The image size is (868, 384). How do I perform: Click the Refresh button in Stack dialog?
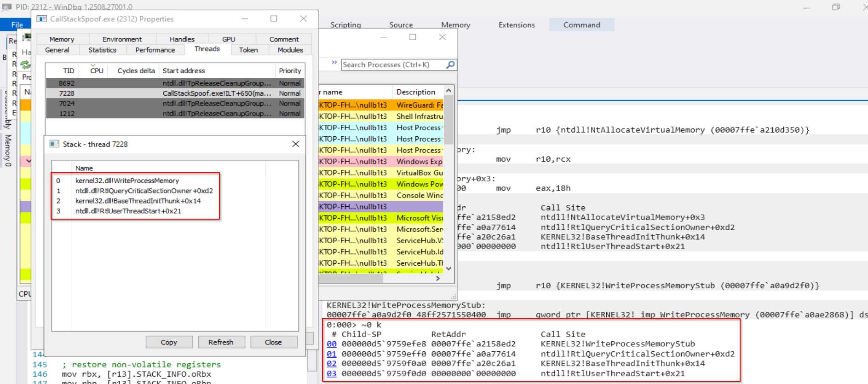tap(221, 342)
